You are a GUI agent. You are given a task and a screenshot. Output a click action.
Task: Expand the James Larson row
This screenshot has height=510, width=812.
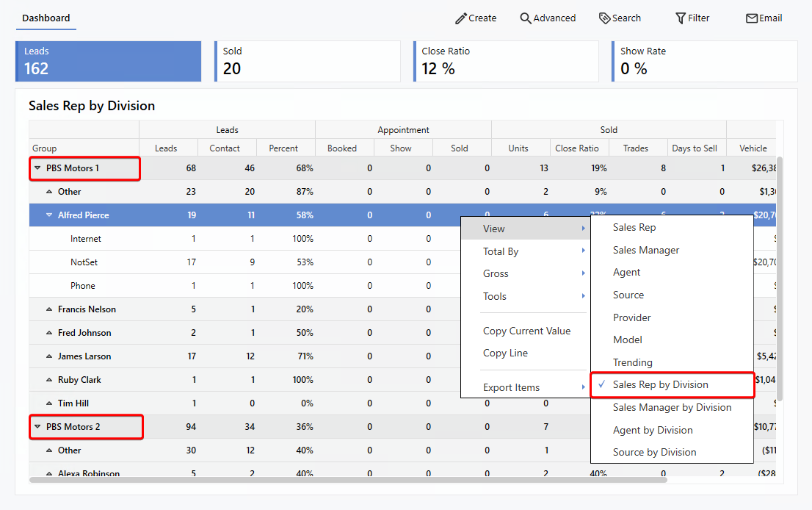(49, 356)
